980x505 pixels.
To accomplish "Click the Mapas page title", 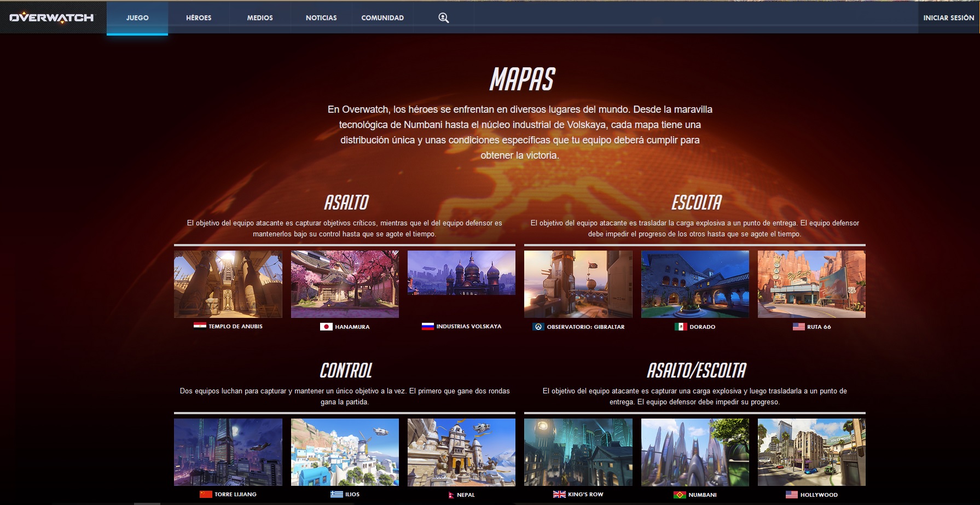I will (x=522, y=79).
